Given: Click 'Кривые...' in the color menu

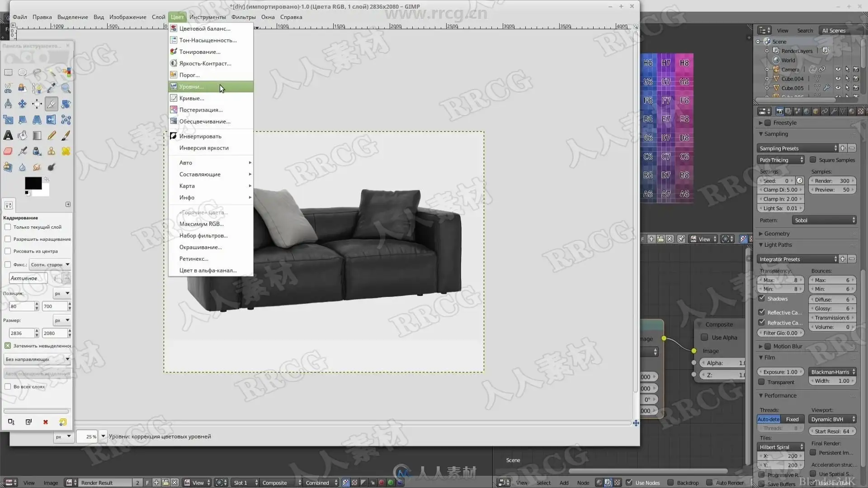Looking at the screenshot, I should pyautogui.click(x=192, y=98).
